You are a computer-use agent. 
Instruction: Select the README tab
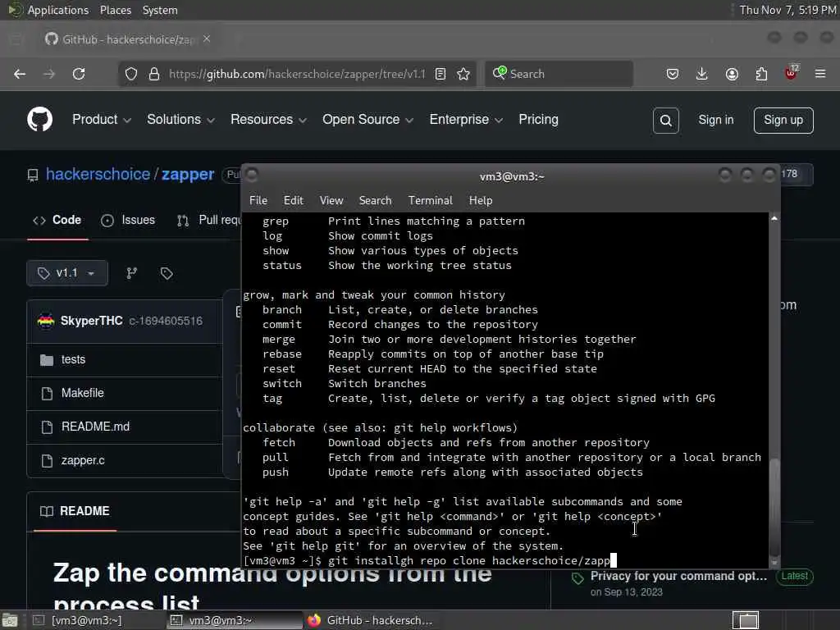[75, 511]
